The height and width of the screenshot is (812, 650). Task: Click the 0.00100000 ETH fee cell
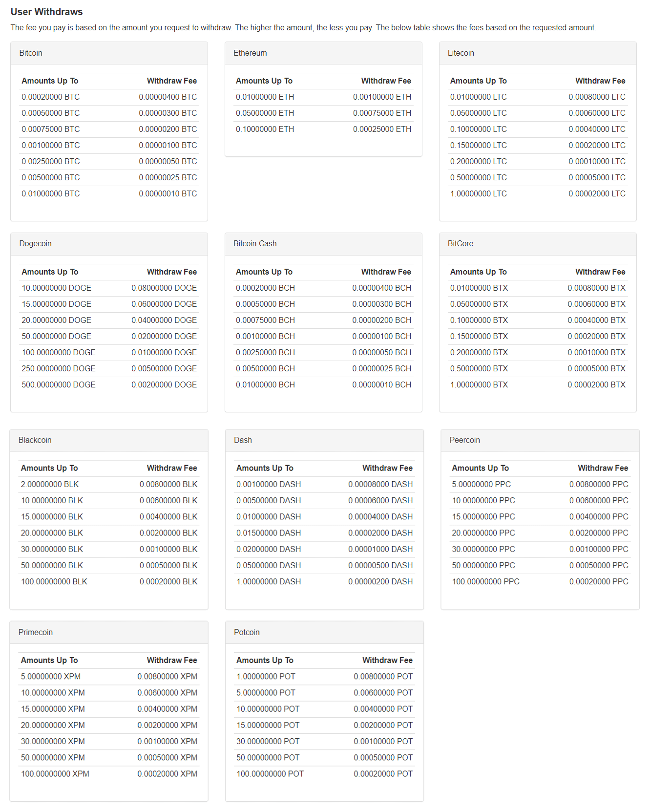click(382, 97)
